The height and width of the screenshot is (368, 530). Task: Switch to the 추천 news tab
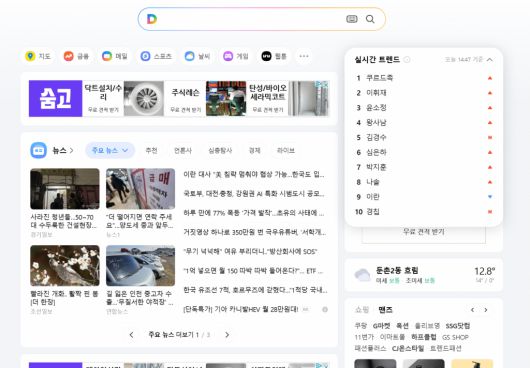pyautogui.click(x=151, y=150)
